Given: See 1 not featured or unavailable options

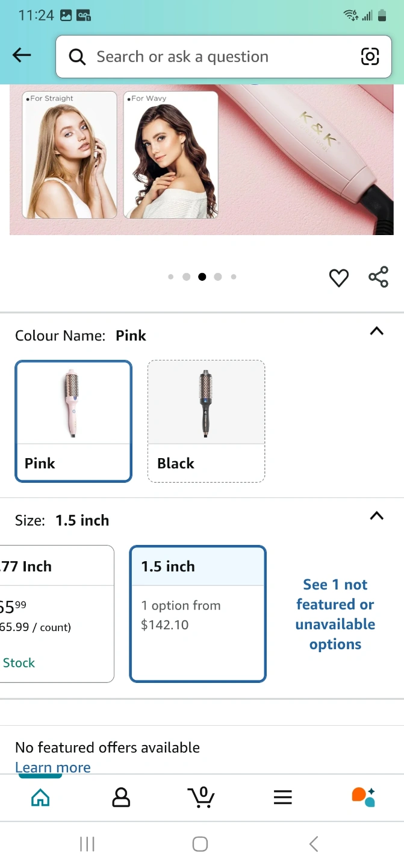Looking at the screenshot, I should coord(335,614).
